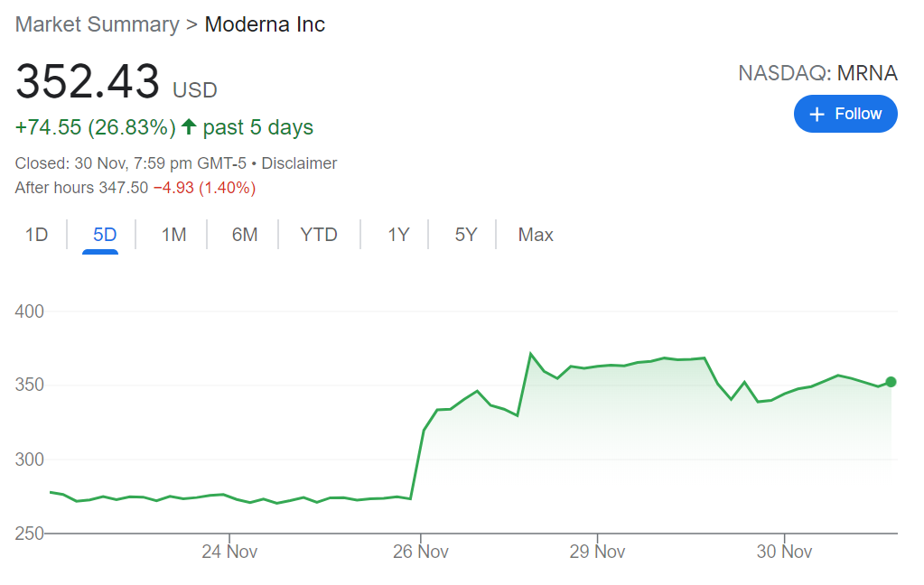924x585 pixels.
Task: Switch to the 6M chart range
Action: [245, 235]
